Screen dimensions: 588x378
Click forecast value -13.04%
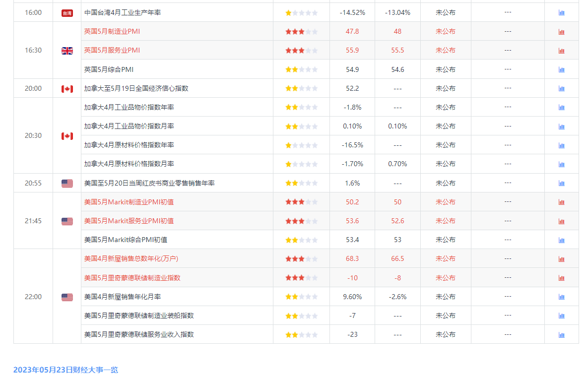[397, 12]
